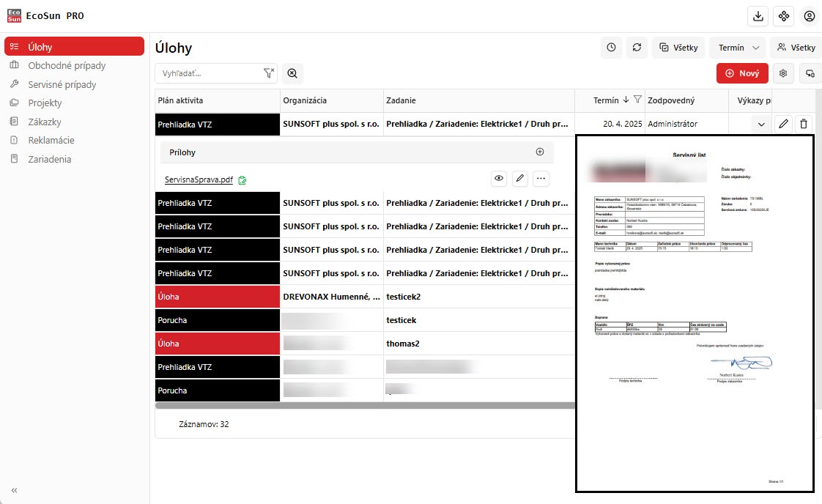Open Servisné prípady in the sidebar

62,84
